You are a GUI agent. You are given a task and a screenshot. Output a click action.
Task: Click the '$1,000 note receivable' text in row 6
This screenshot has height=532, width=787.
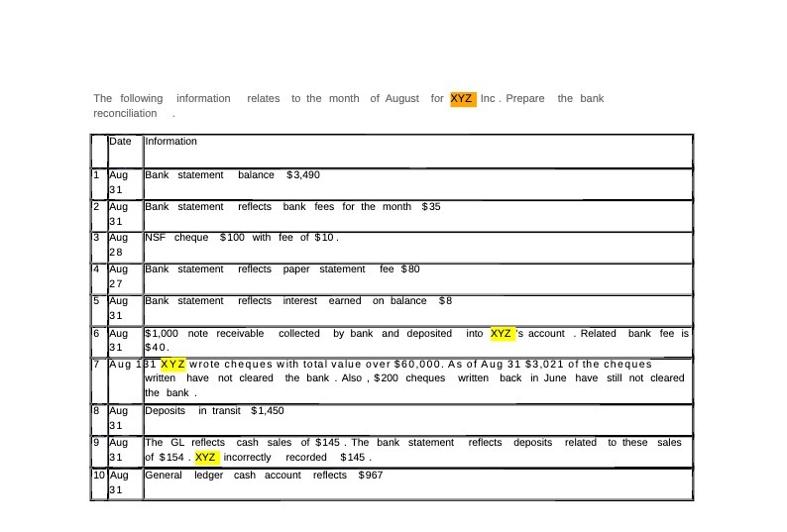click(204, 334)
